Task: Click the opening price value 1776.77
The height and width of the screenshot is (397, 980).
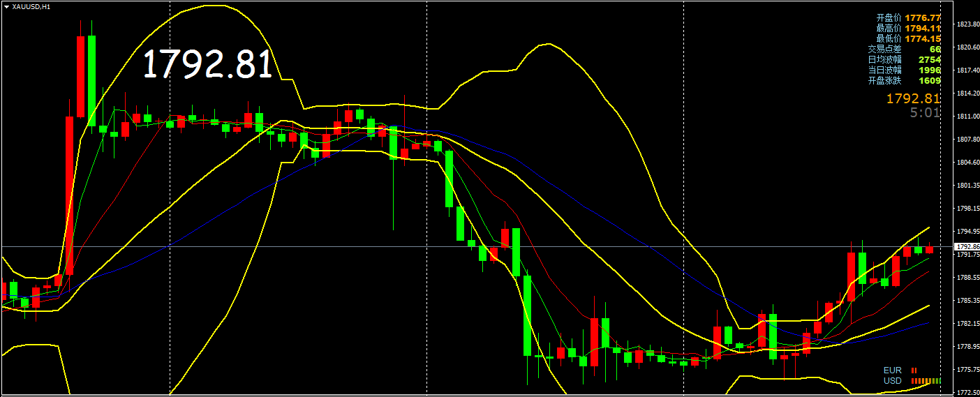Action: pyautogui.click(x=923, y=17)
